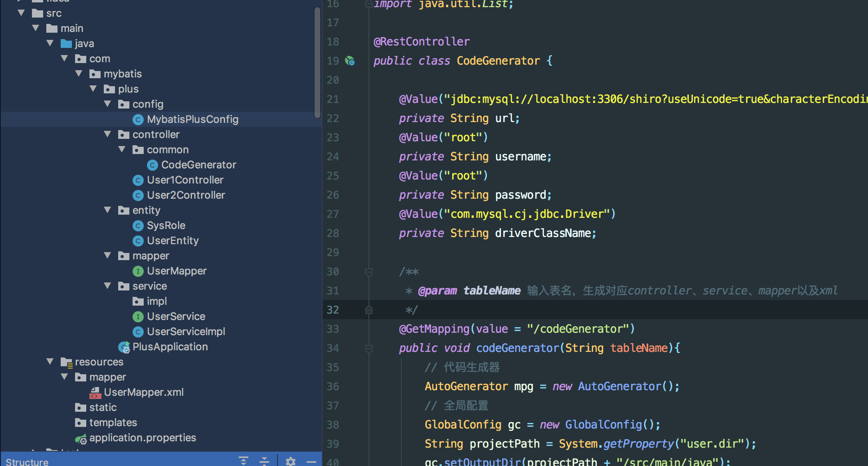The height and width of the screenshot is (466, 868).
Task: Open the application.properties file
Action: 142,438
